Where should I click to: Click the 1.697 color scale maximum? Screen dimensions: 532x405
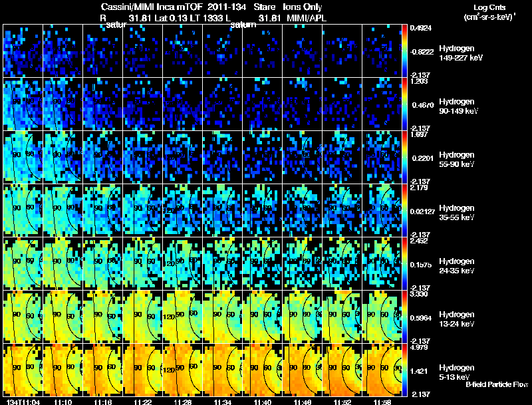point(419,134)
